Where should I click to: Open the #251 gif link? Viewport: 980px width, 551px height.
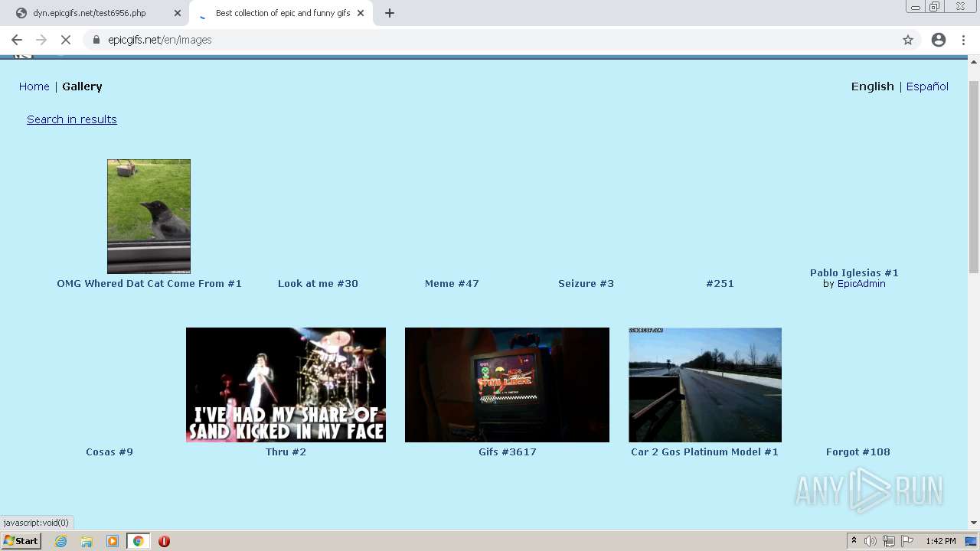coord(720,283)
